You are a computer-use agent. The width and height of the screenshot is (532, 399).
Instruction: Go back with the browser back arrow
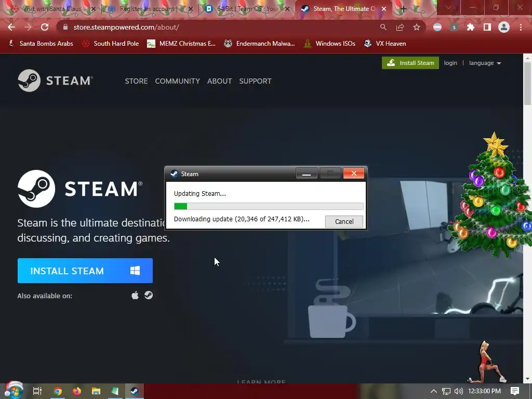pyautogui.click(x=11, y=27)
